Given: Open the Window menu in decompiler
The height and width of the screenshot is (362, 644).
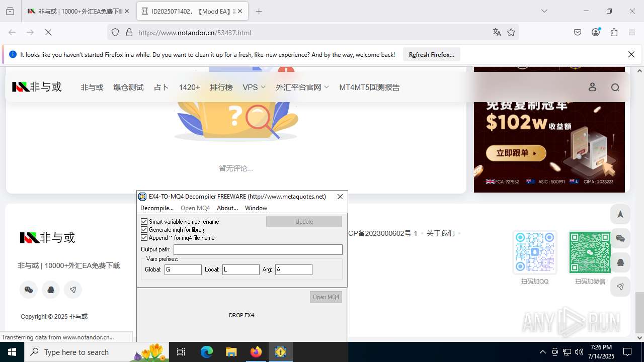Looking at the screenshot, I should point(256,208).
